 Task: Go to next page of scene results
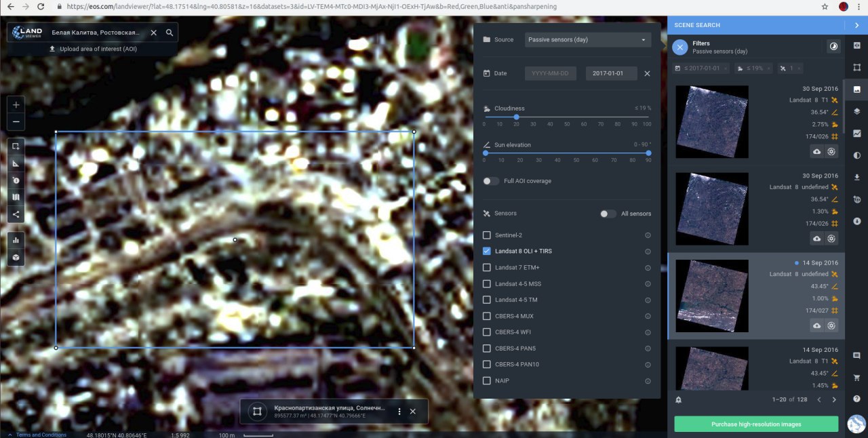(x=834, y=400)
